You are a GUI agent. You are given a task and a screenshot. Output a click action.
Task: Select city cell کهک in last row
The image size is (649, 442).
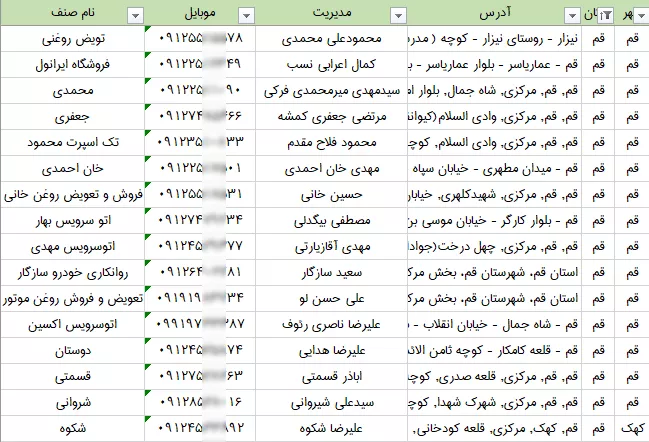coord(632,429)
